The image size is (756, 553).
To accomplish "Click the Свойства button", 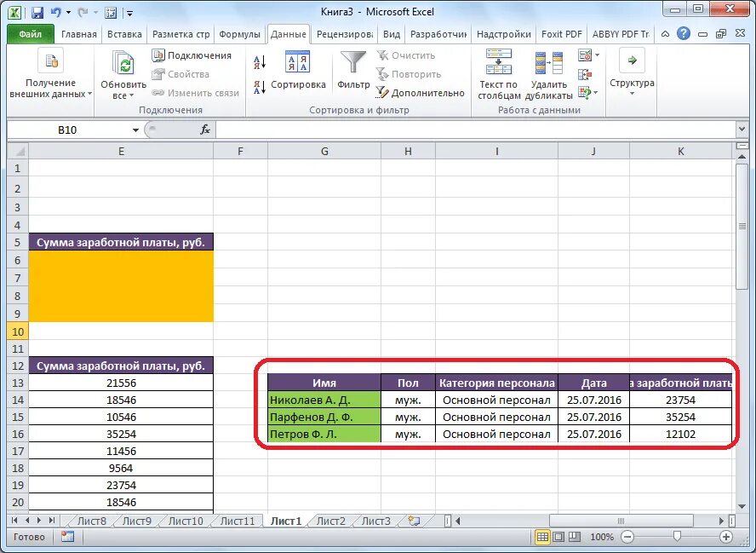I will coord(180,74).
